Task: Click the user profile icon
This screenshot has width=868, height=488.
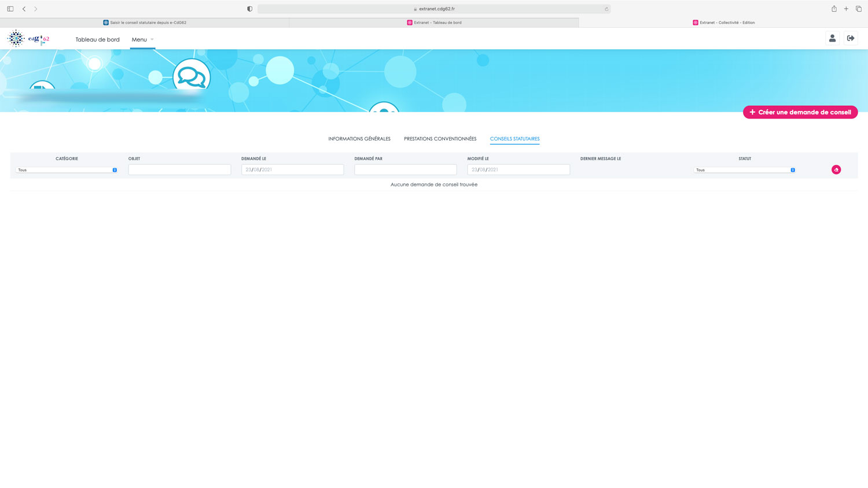Action: (x=832, y=39)
